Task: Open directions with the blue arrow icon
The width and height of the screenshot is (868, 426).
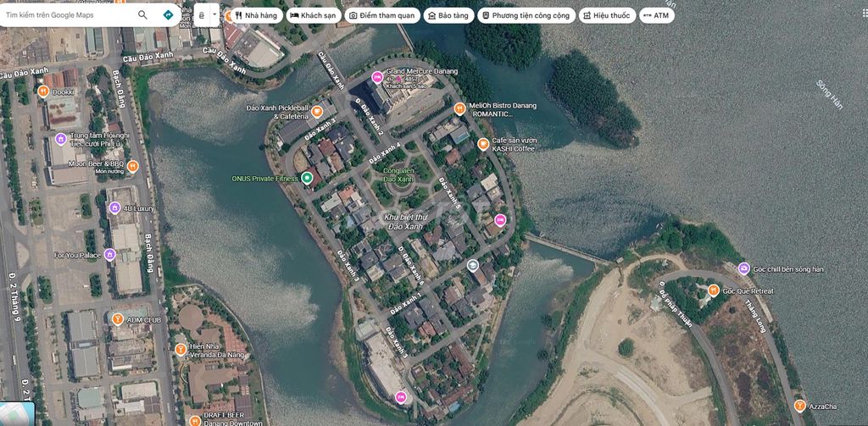Action: 169,15
